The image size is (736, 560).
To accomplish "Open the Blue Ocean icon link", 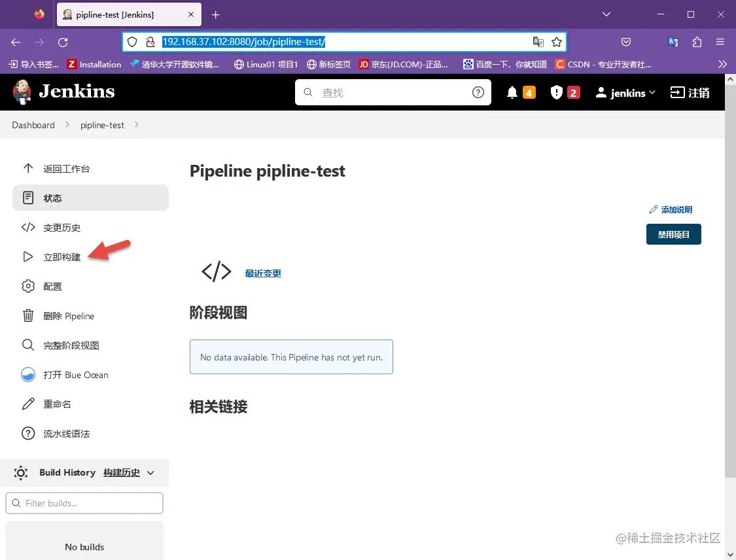I will coord(28,375).
